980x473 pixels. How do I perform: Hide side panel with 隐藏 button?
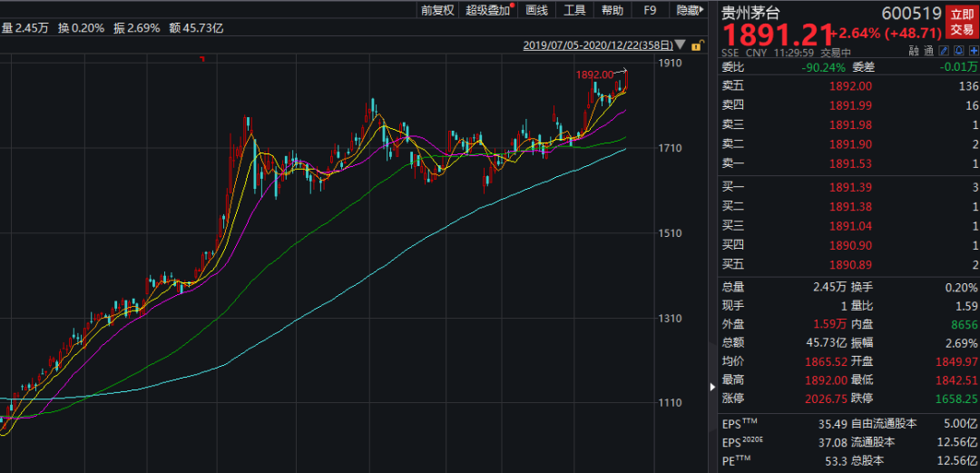tap(688, 11)
